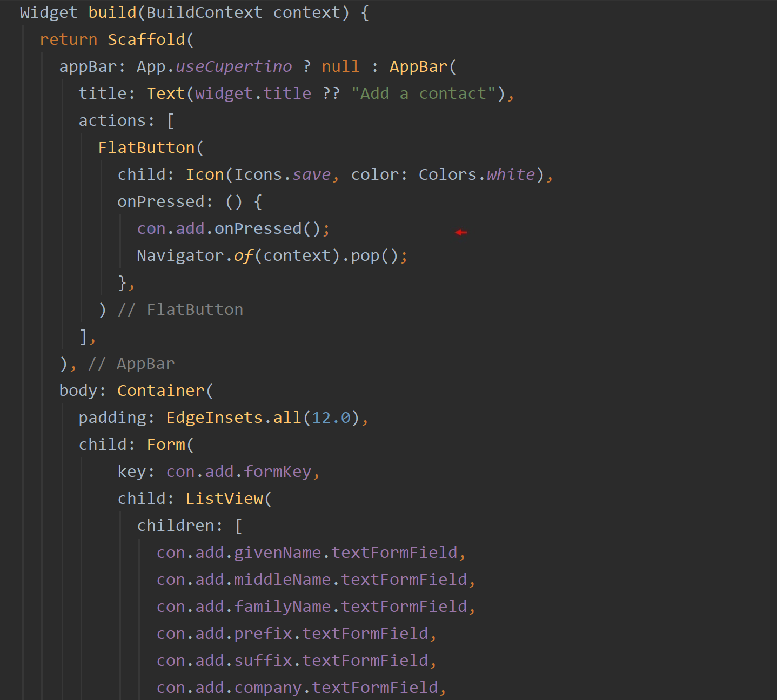Select the con.add.onPressed() call
777x700 pixels.
point(227,228)
